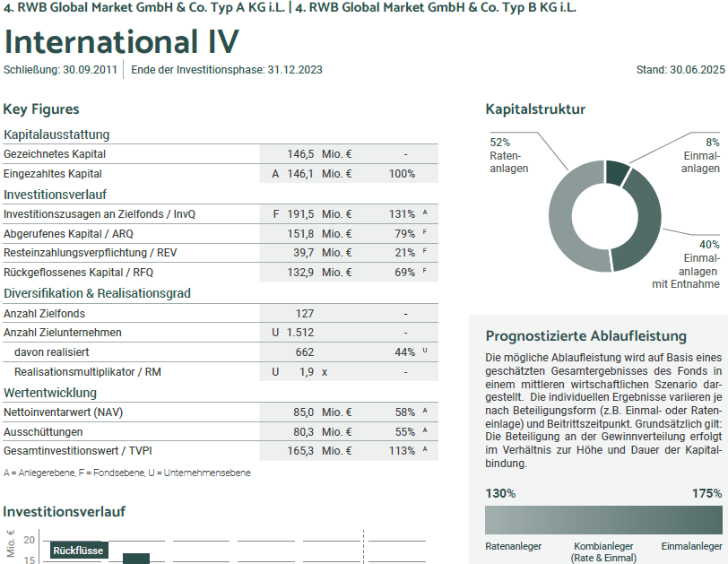
Task: Click the Rückflüsse legend label in chart
Action: pyautogui.click(x=78, y=551)
